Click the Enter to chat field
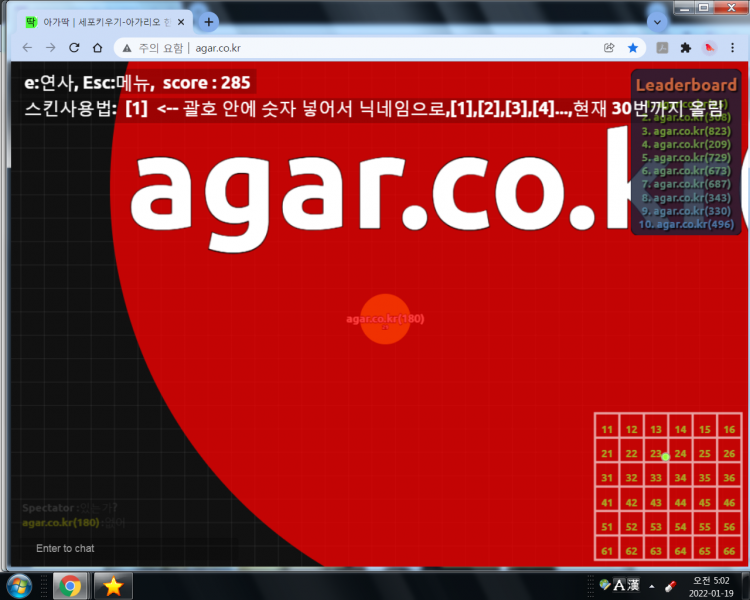750x600 pixels. tap(129, 548)
